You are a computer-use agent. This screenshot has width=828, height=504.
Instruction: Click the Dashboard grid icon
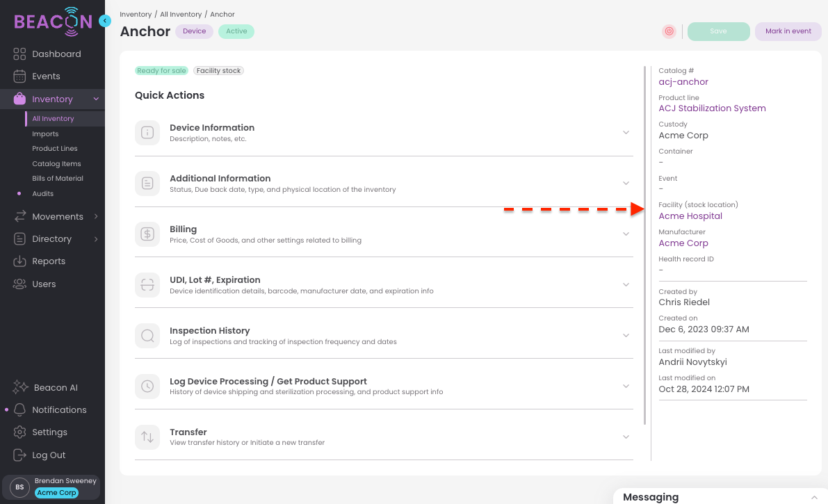(19, 54)
